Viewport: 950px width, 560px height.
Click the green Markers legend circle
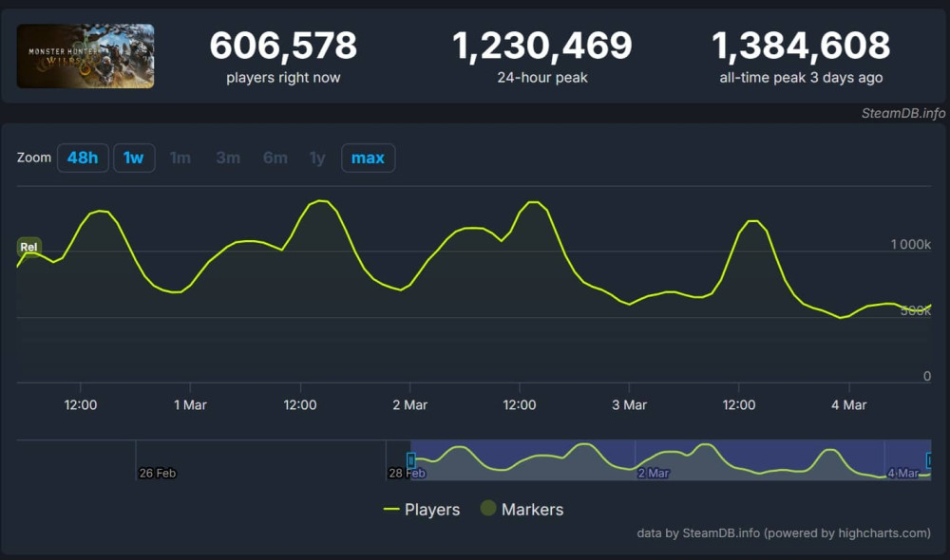click(x=488, y=509)
